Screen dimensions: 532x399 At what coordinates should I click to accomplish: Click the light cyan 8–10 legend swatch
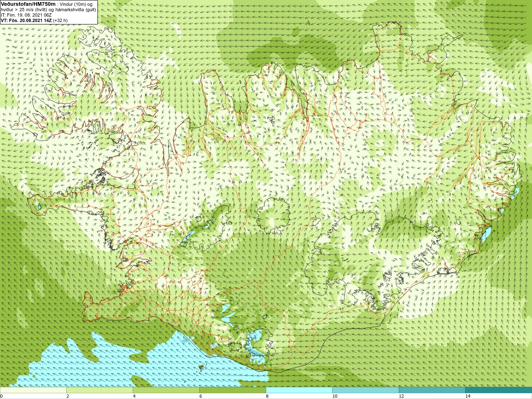pyautogui.click(x=299, y=390)
